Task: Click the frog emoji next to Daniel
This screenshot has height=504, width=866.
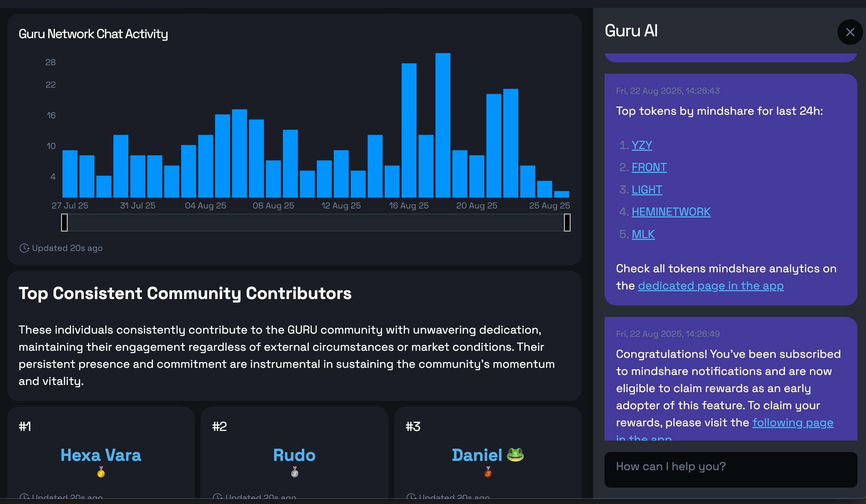Action: pos(515,454)
